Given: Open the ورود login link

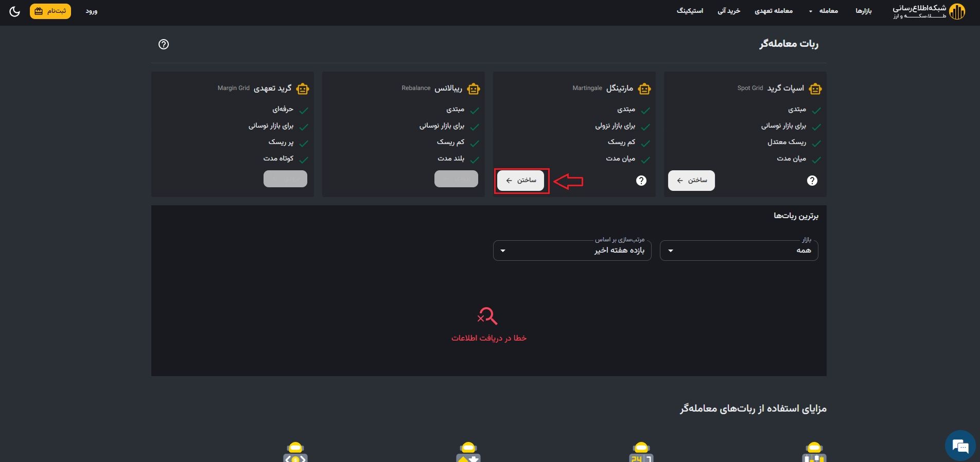Looking at the screenshot, I should click(92, 11).
